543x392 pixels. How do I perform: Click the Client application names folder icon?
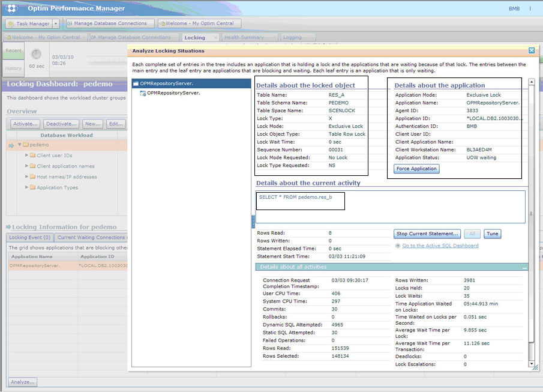[32, 166]
